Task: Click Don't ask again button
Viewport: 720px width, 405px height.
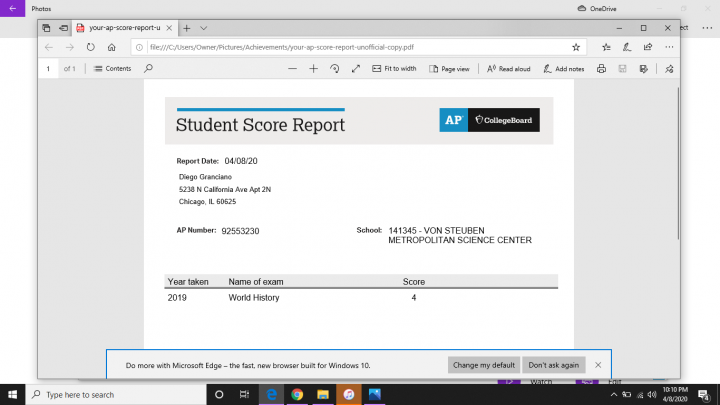Action: 553,365
